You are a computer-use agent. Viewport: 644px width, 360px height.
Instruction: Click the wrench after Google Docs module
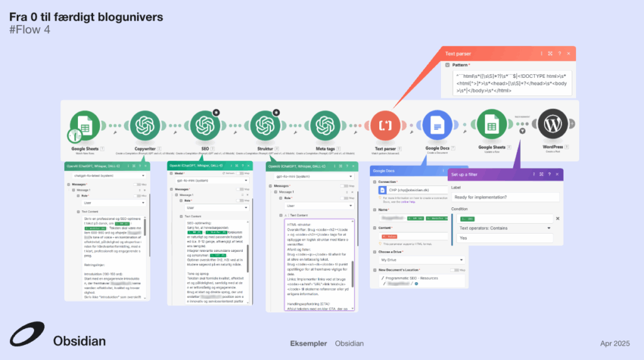[465, 132]
